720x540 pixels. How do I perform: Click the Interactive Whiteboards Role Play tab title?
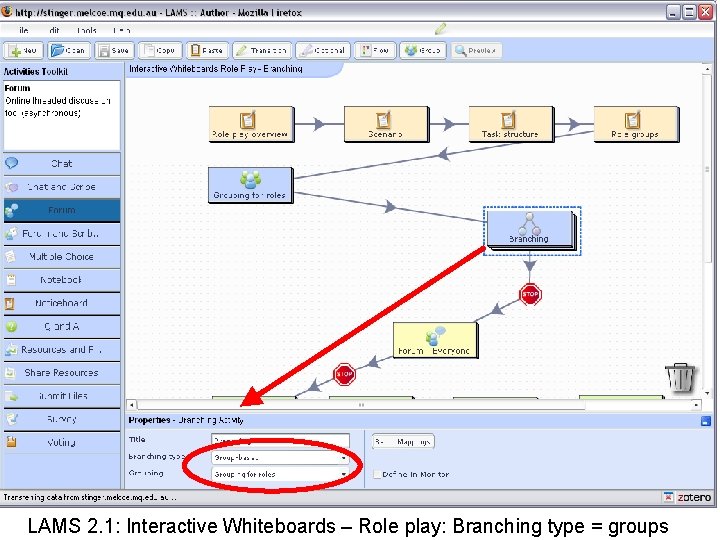(216, 69)
